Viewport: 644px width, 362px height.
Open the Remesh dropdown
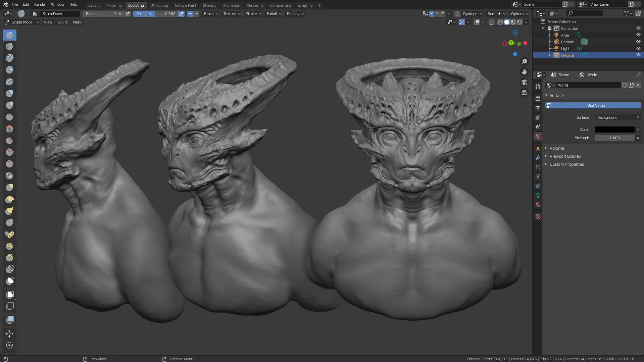(x=496, y=14)
